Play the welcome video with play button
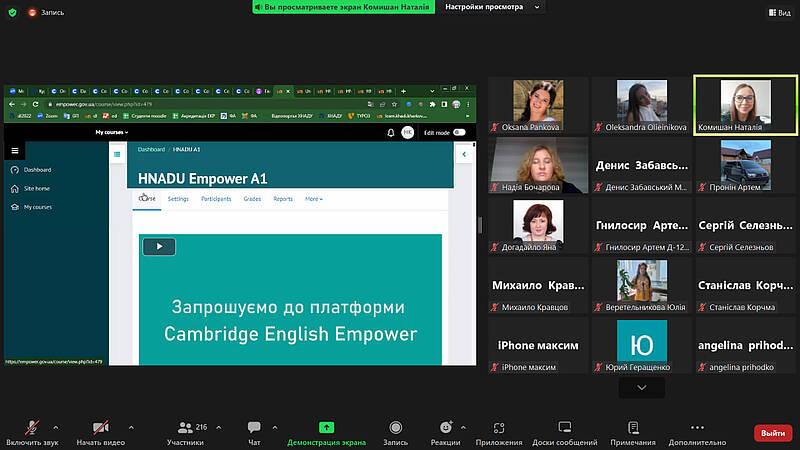Screen dimensions: 800x450 (x=159, y=246)
